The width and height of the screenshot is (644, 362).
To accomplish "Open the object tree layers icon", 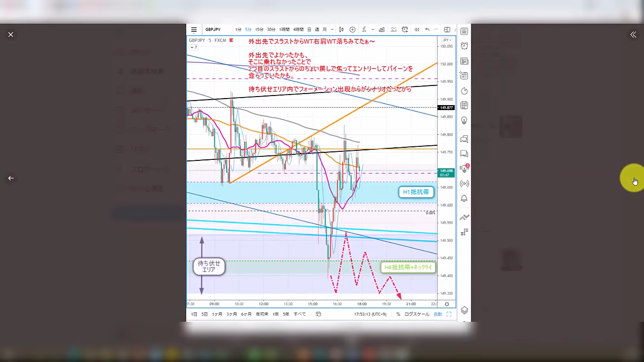I will pos(464,310).
